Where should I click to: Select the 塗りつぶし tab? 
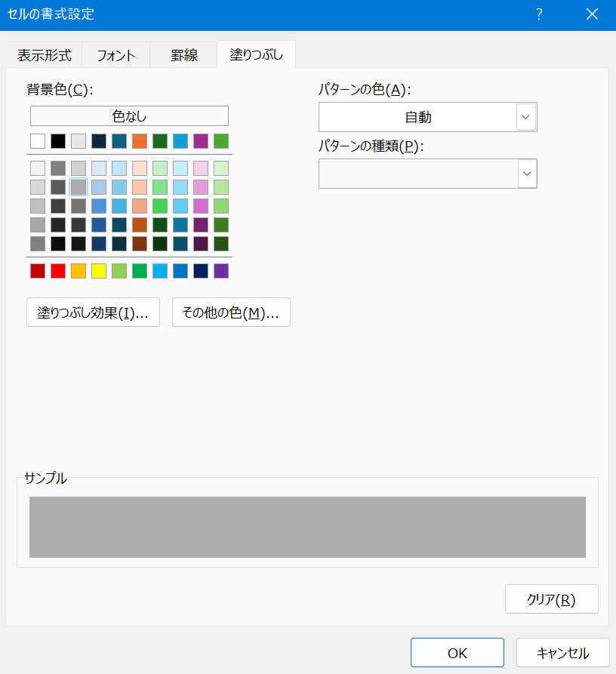tap(256, 55)
